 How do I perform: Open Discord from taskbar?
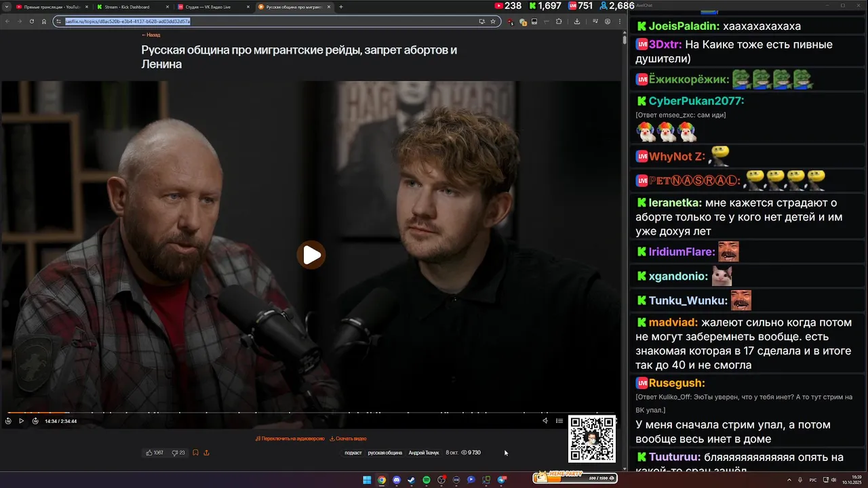[397, 480]
